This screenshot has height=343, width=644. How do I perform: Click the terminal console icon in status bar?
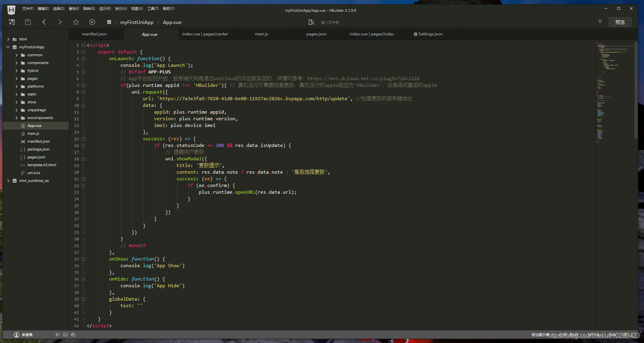(x=66, y=335)
